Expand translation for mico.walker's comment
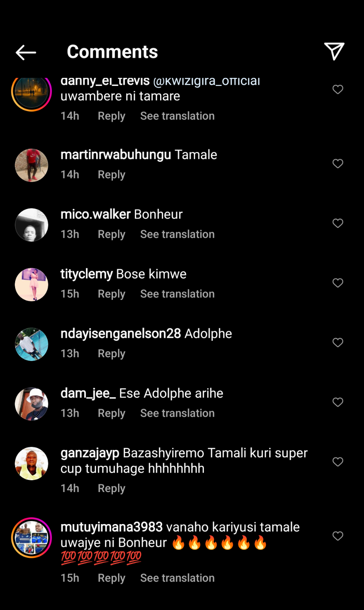The width and height of the screenshot is (364, 610). (x=177, y=234)
